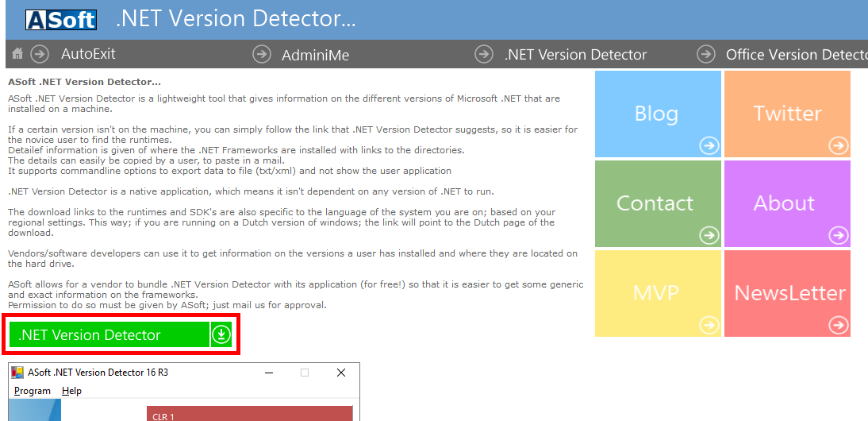Click arrow icon on MVP tile
The width and height of the screenshot is (868, 421).
click(x=709, y=325)
